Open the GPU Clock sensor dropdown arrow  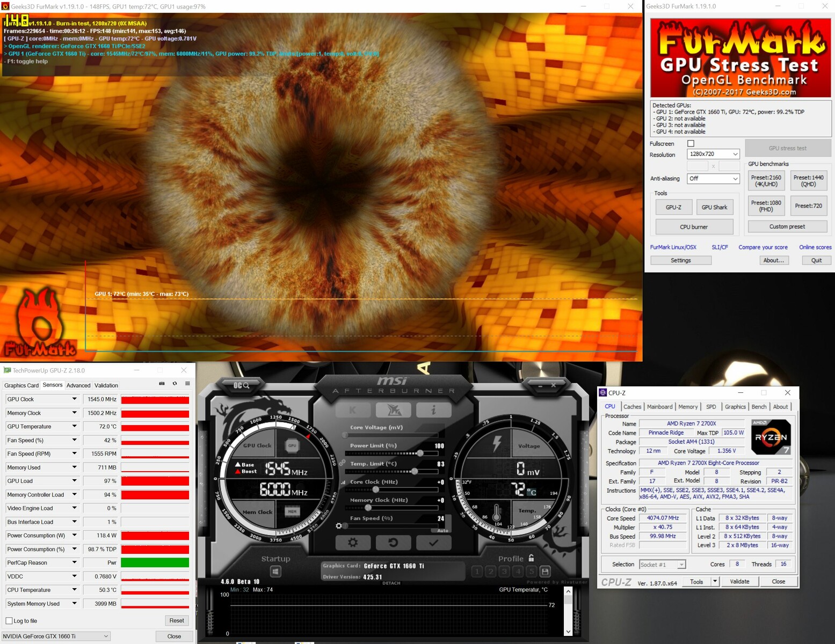(75, 399)
